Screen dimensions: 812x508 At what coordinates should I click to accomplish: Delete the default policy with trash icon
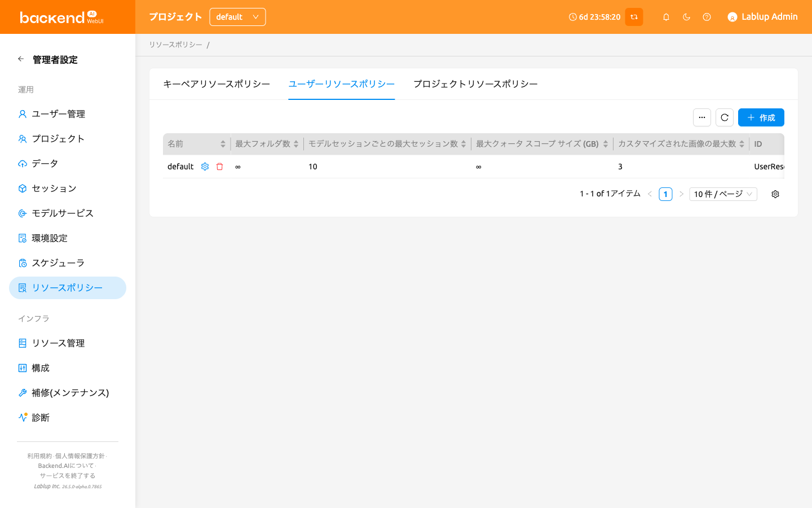point(220,167)
